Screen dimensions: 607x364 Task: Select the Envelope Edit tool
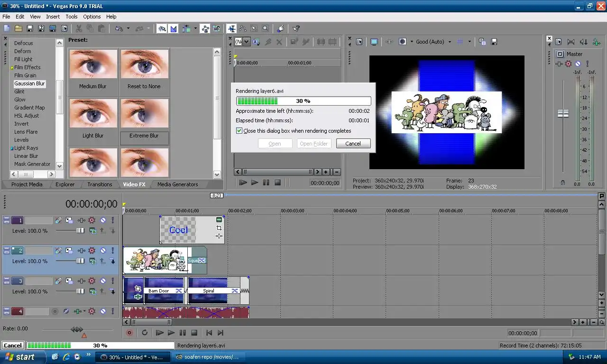pyautogui.click(x=243, y=28)
